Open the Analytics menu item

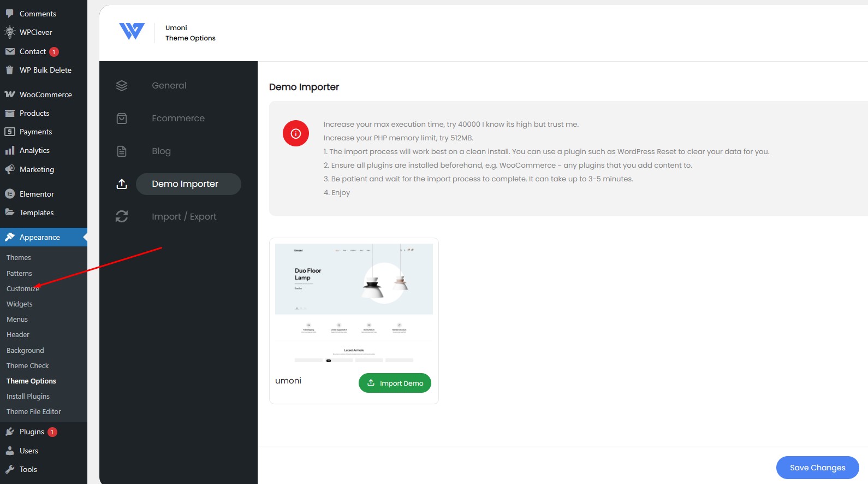34,150
